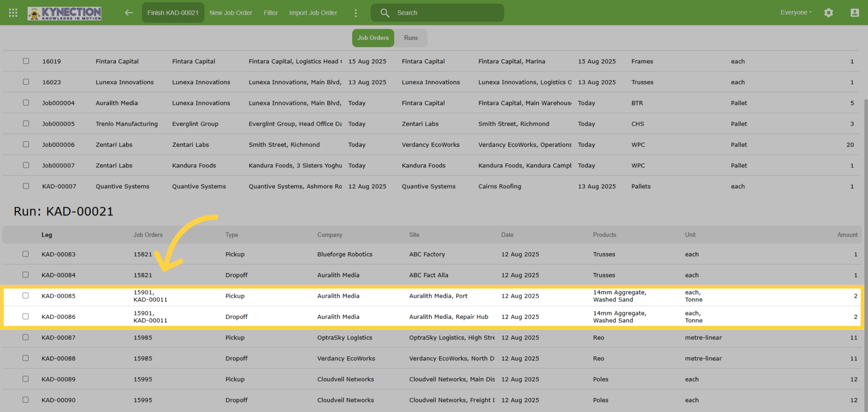Click the 'BTR' product cell

[637, 103]
